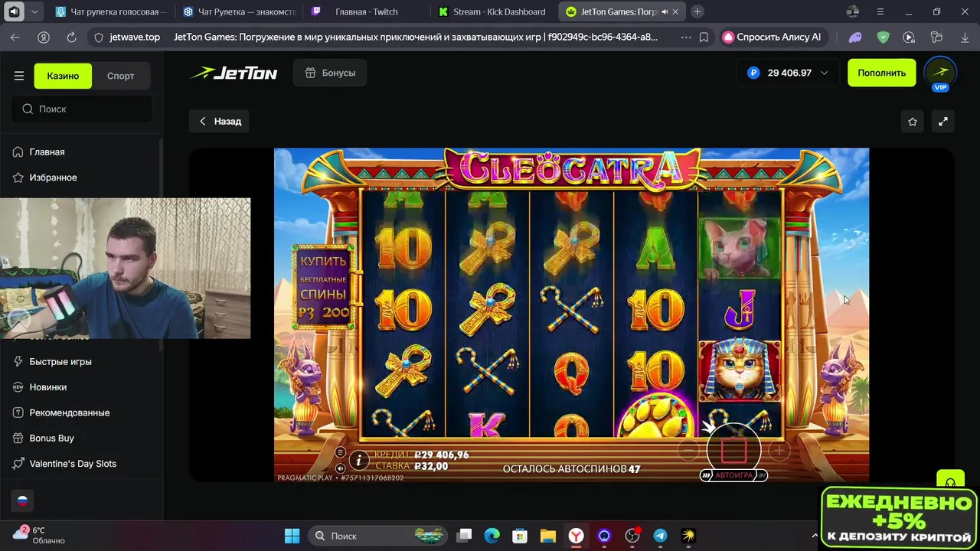Open Microsoft Edge from the taskbar

click(x=492, y=536)
